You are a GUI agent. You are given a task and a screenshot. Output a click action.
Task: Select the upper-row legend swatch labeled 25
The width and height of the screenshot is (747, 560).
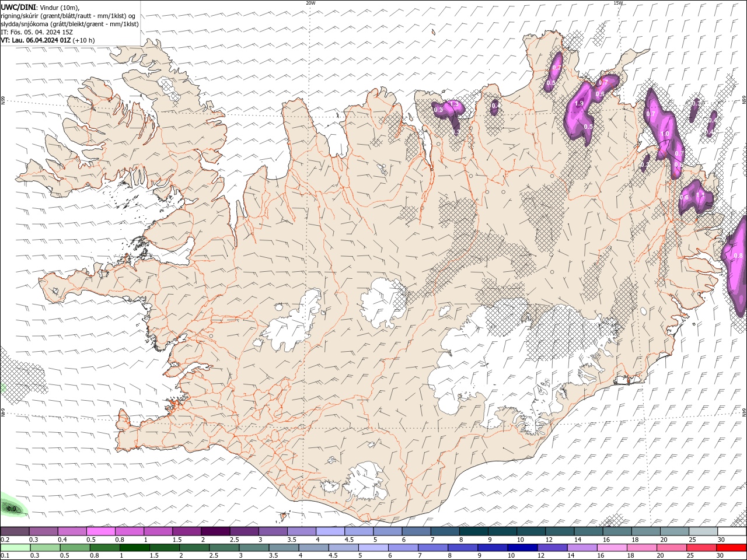[704, 531]
